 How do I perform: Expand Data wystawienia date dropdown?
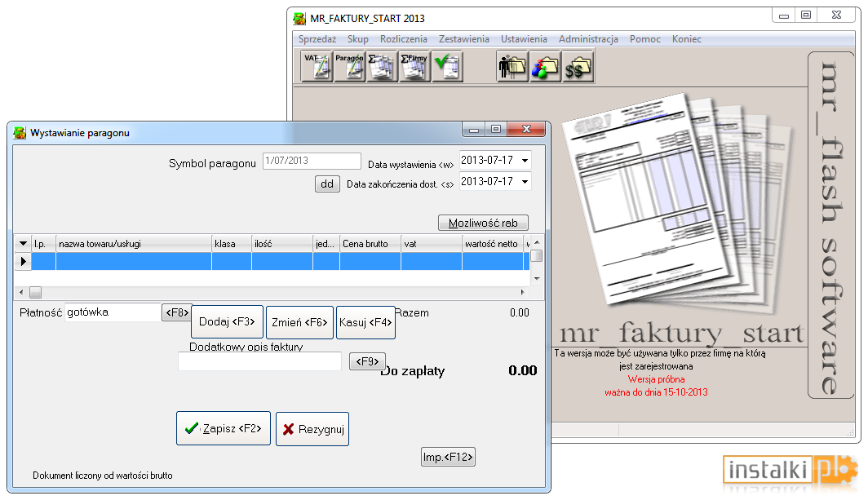pos(525,161)
